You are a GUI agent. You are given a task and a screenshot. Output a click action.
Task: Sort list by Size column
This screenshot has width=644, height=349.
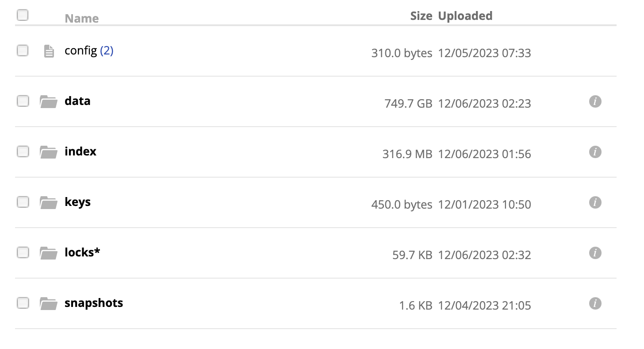421,16
